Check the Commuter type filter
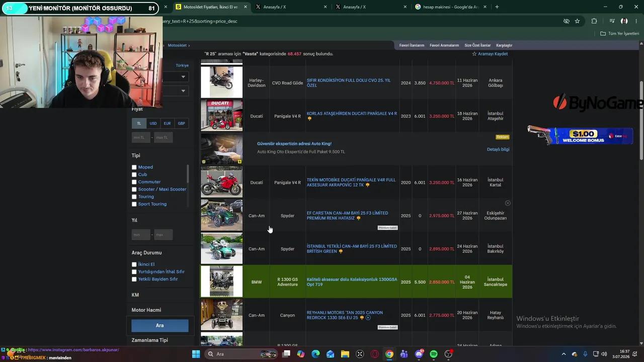This screenshot has width=644, height=362. pyautogui.click(x=134, y=182)
